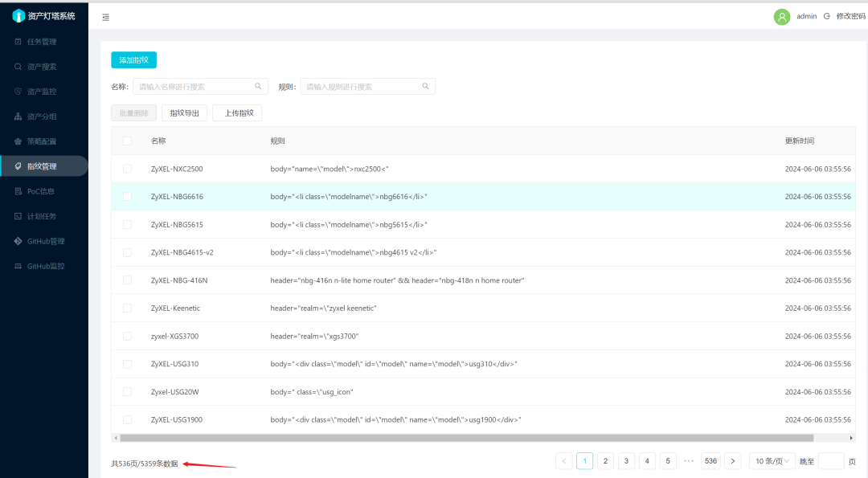
Task: Click the search icon in name field
Action: pos(258,86)
